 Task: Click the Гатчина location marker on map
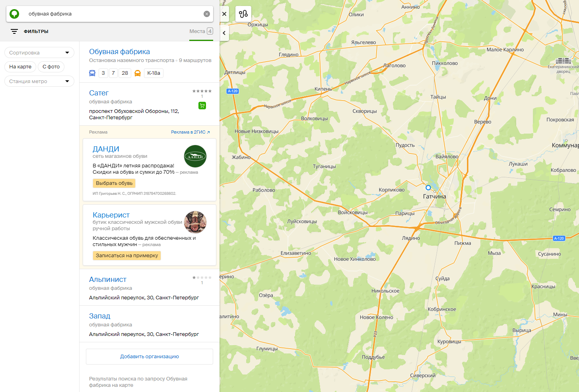click(x=428, y=188)
